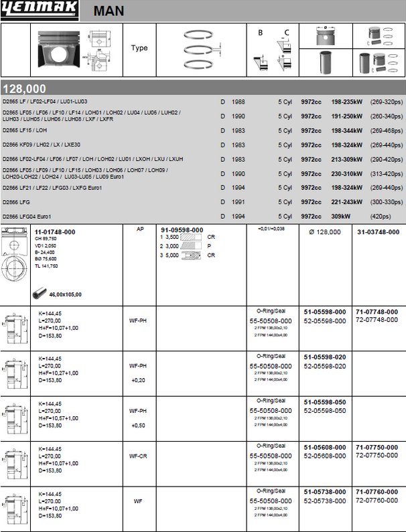Select liner part number 51-05608-000
The image size is (406, 532).
325,445
